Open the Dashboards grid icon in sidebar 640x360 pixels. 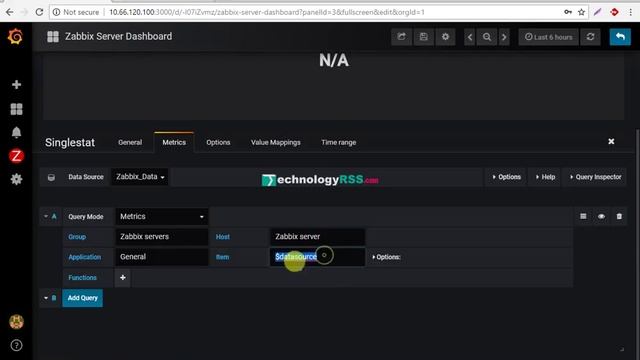pyautogui.click(x=16, y=109)
